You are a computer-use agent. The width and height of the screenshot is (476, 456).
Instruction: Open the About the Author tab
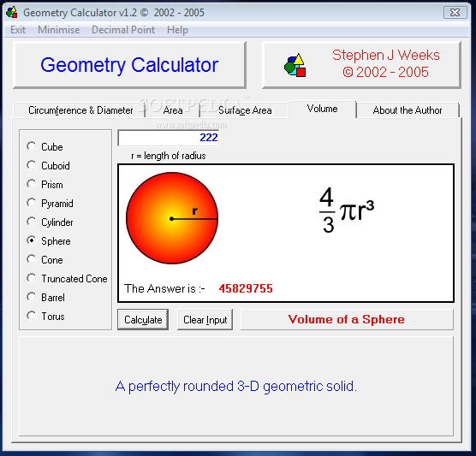[x=408, y=110]
